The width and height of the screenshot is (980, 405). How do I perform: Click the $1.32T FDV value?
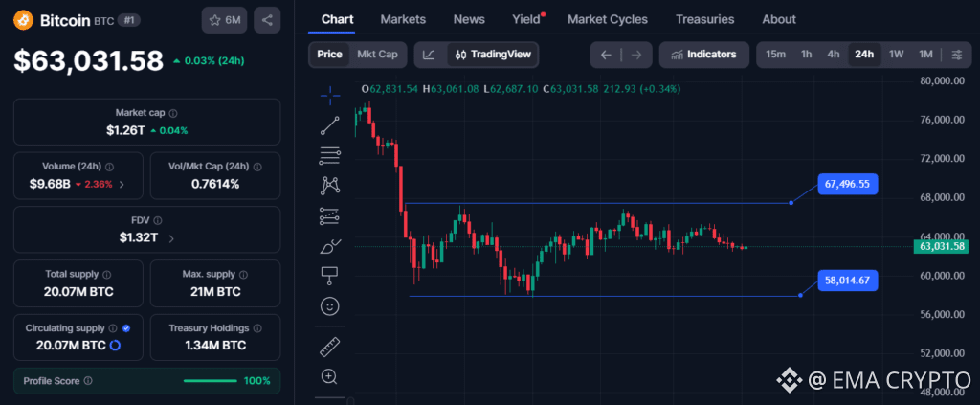(139, 238)
